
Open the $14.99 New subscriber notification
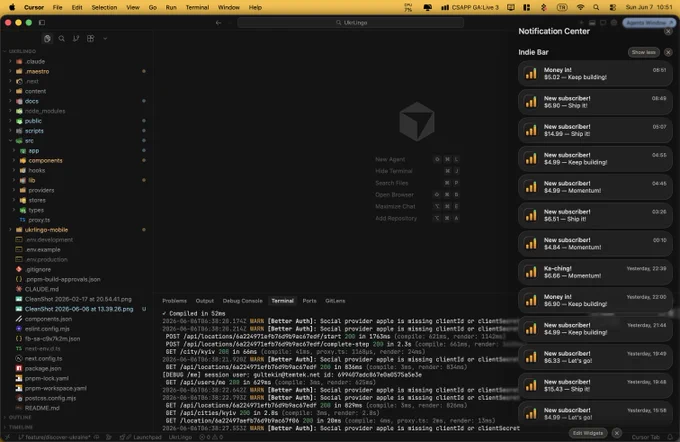pos(595,130)
